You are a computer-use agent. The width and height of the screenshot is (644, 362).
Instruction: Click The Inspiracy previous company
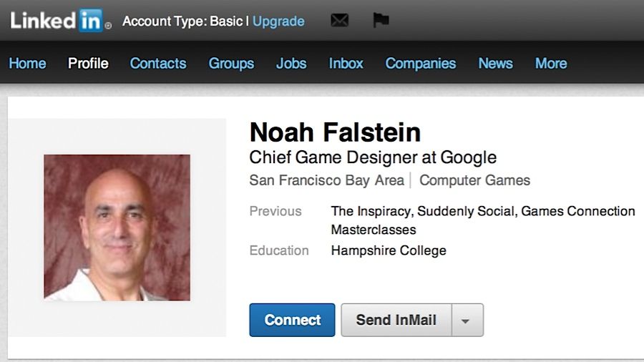pyautogui.click(x=371, y=211)
